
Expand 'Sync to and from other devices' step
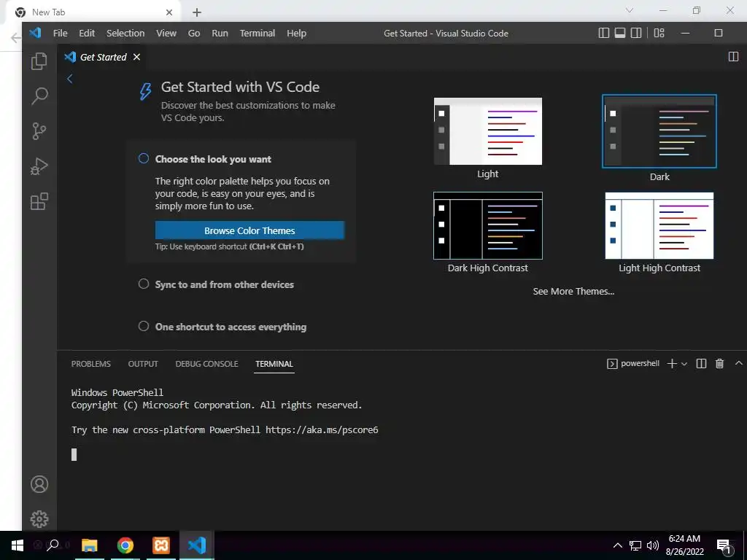[225, 284]
